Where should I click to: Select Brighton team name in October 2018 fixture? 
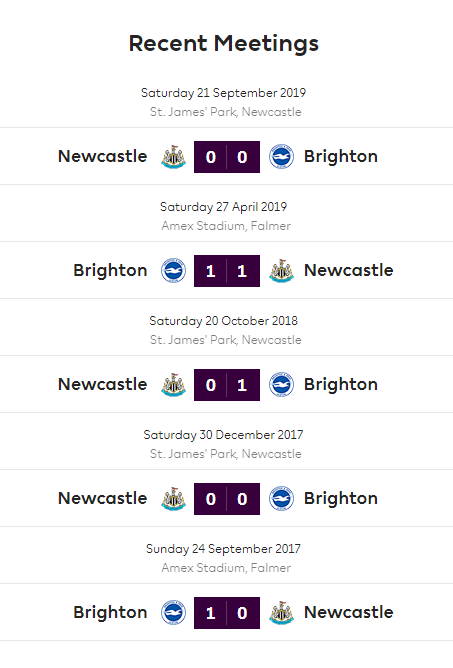(x=341, y=385)
